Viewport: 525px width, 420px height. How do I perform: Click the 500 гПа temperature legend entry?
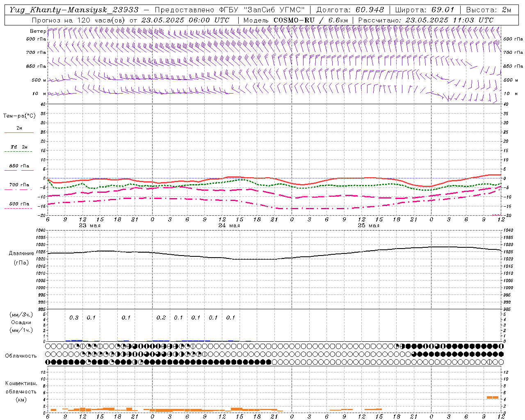pyautogui.click(x=19, y=205)
